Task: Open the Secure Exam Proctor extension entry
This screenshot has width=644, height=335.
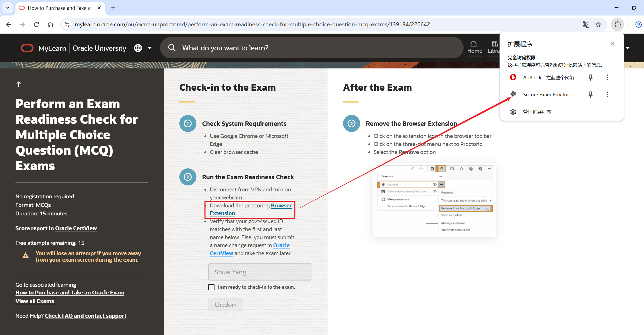Action: 546,95
